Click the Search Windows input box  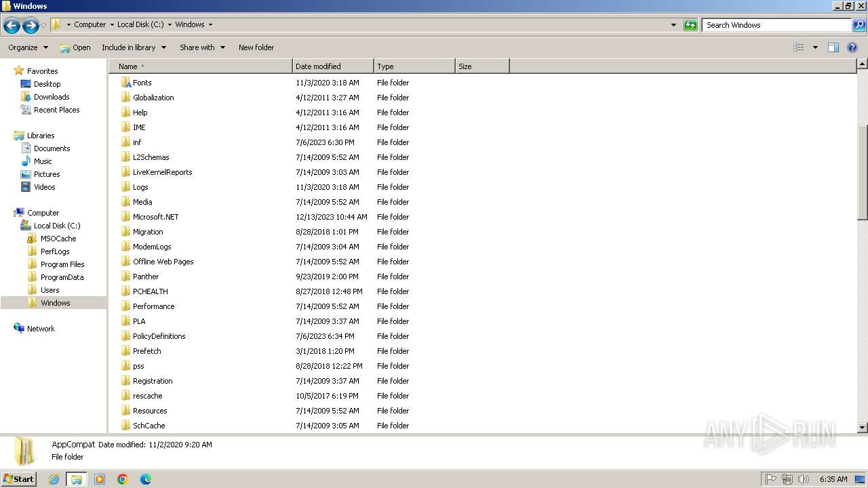[x=776, y=25]
